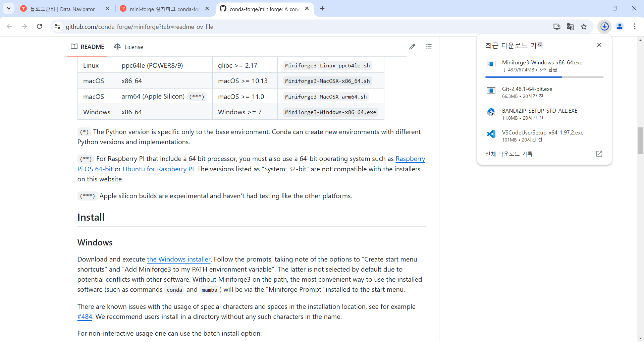Edit the README with pencil icon
Image resolution: width=644 pixels, height=342 pixels.
tap(412, 47)
